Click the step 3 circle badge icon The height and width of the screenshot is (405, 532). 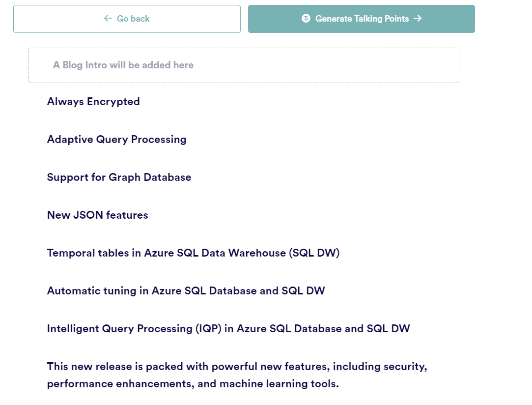tap(306, 19)
